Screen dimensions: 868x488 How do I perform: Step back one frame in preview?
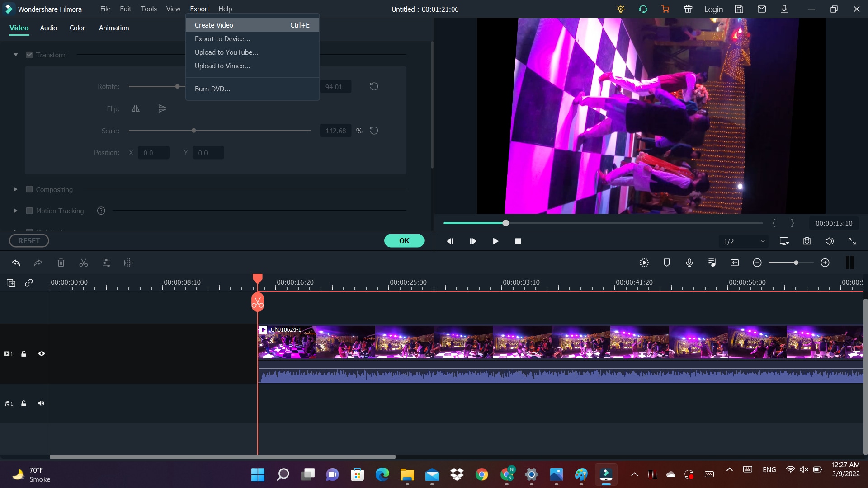coord(450,241)
